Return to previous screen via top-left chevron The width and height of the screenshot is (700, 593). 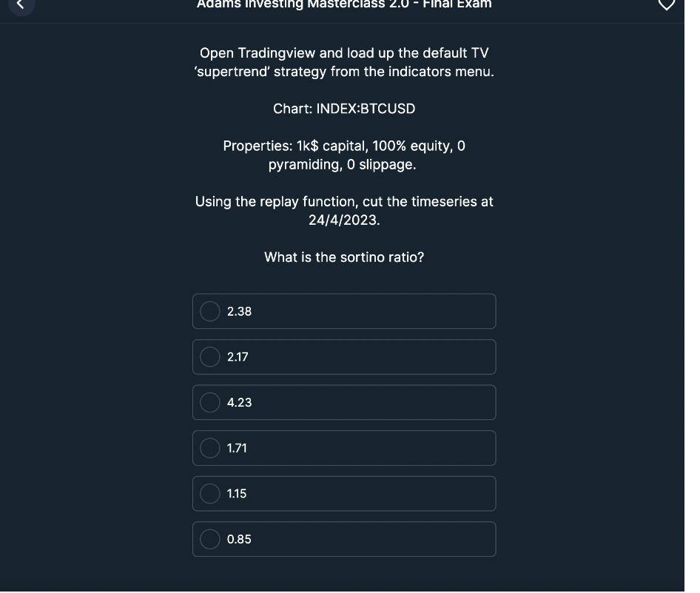pyautogui.click(x=21, y=6)
